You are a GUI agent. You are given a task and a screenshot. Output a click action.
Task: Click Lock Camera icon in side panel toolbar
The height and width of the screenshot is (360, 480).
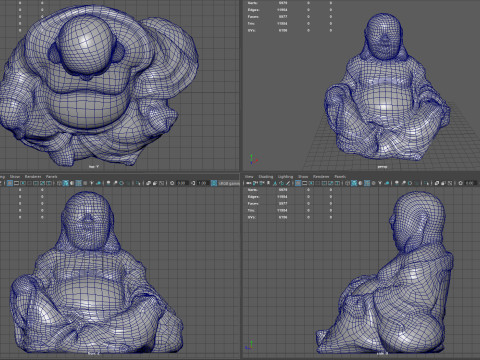click(x=255, y=183)
